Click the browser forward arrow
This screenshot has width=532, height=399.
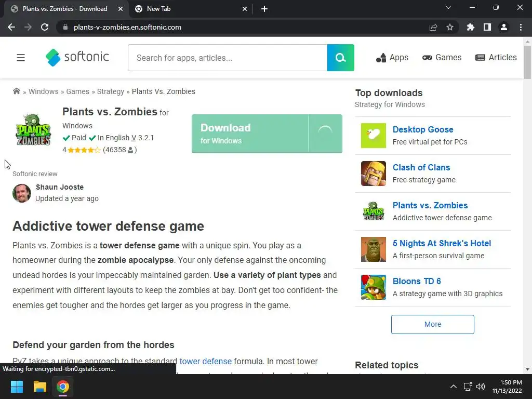[x=28, y=27]
